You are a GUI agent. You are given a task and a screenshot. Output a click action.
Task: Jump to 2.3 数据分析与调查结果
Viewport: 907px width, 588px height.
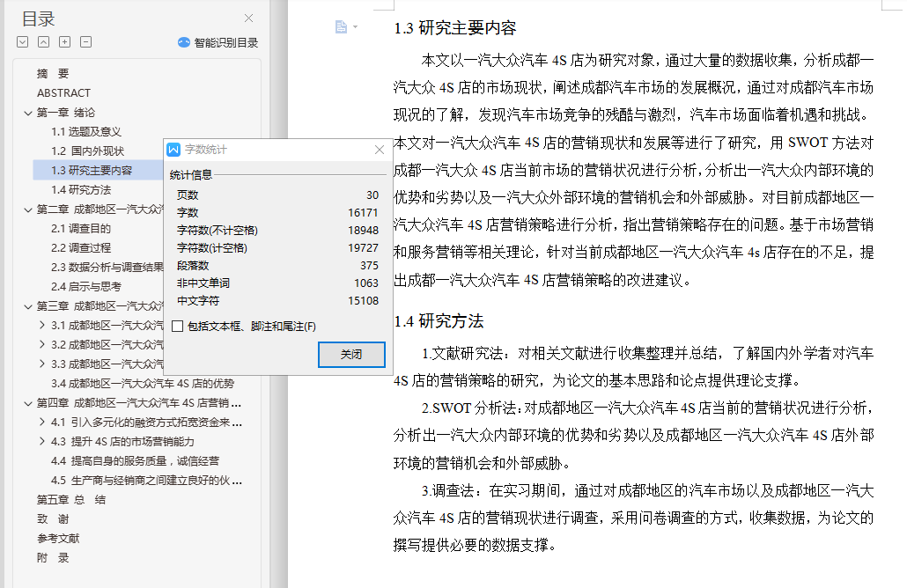(x=107, y=267)
